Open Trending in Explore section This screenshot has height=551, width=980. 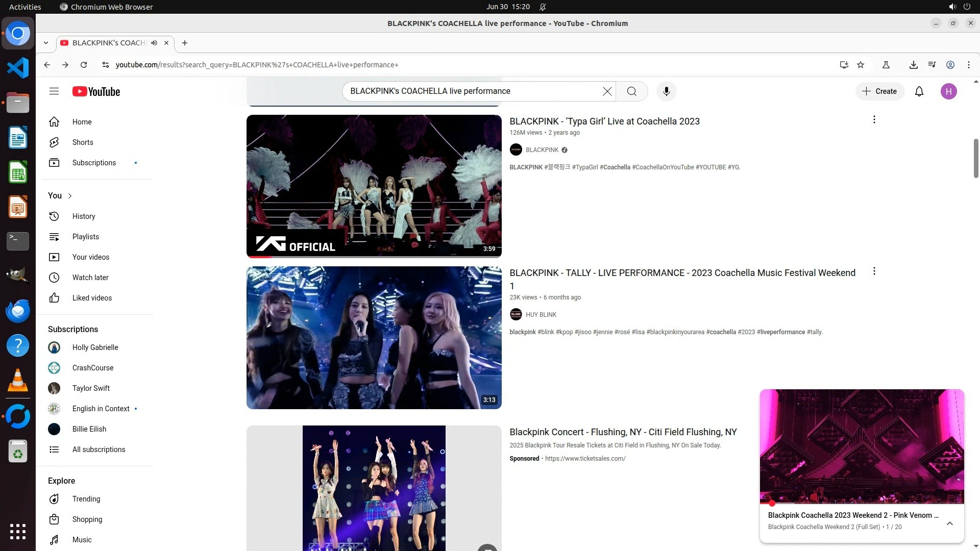86,499
